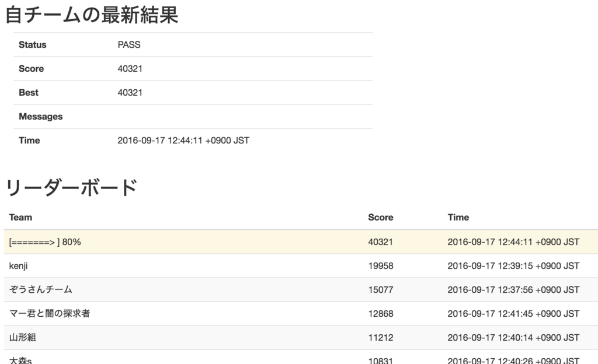Click the Status row label
The width and height of the screenshot is (598, 364).
coord(30,44)
